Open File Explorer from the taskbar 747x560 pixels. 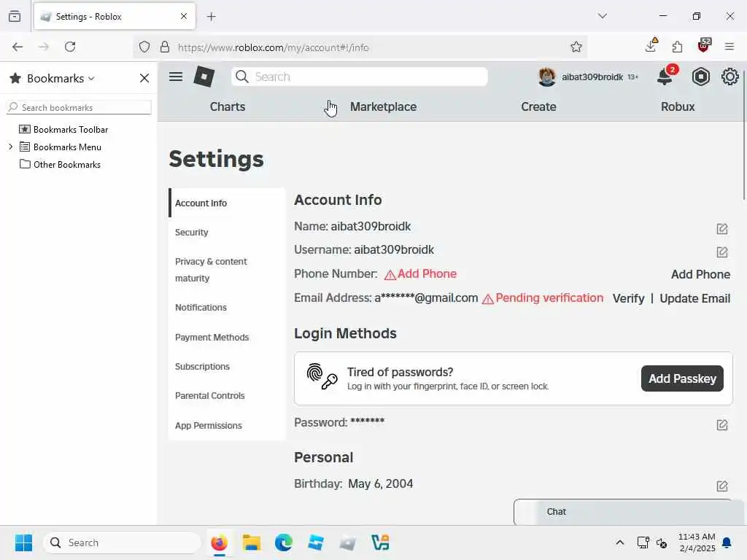252,542
